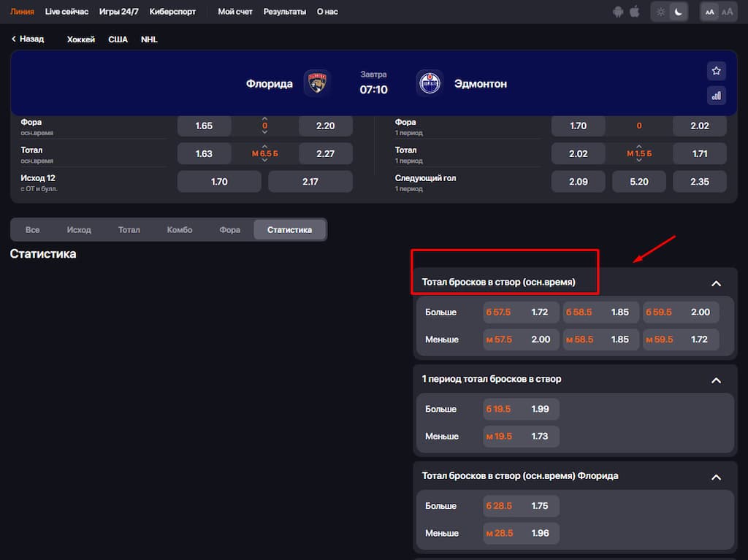Open the Мой счет menu item
Image resolution: width=748 pixels, height=560 pixels.
click(x=235, y=12)
